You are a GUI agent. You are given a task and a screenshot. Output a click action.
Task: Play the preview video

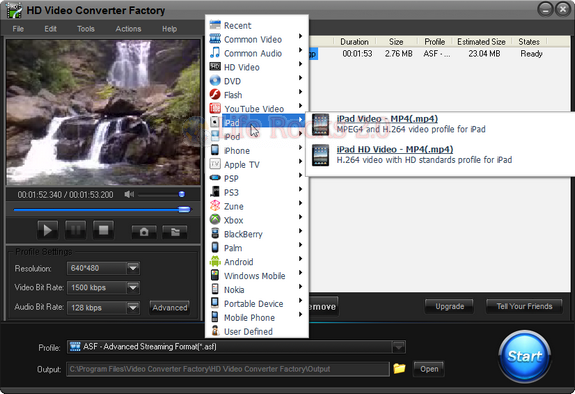click(x=48, y=230)
